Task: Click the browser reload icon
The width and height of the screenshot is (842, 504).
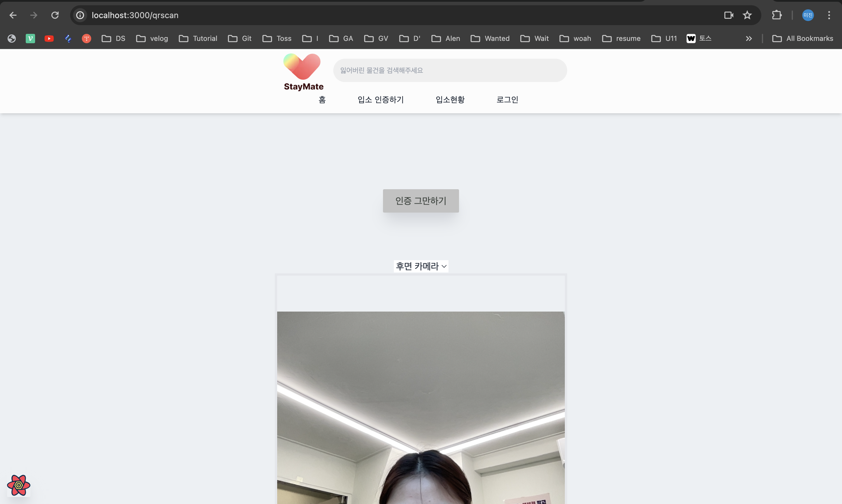Action: click(55, 15)
